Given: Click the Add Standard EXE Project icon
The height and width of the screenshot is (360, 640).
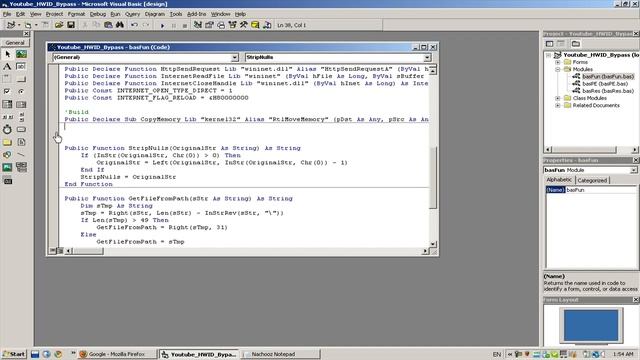Looking at the screenshot, I should [x=10, y=25].
